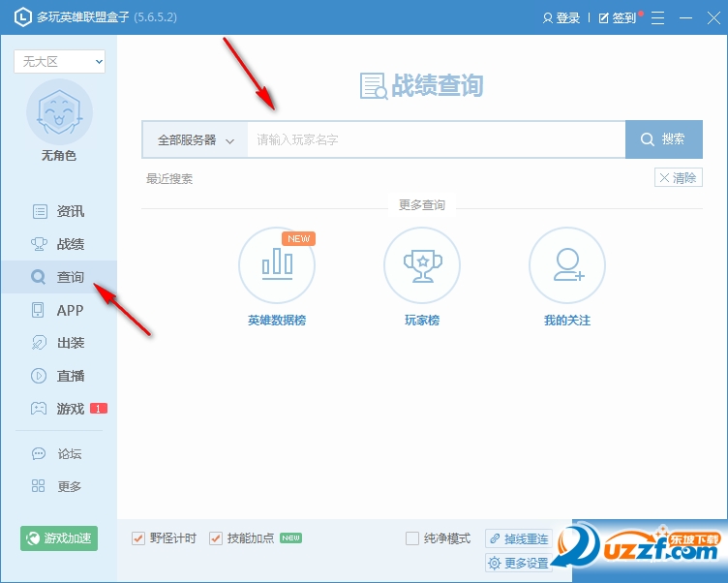Focus the player name input field
Screen dimensions: 728x583
click(x=437, y=139)
